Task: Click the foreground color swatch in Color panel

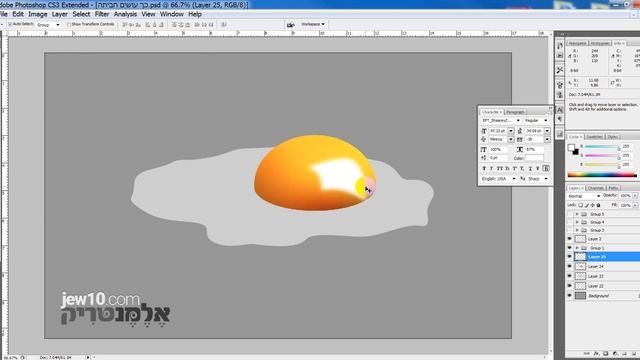Action: point(571,147)
